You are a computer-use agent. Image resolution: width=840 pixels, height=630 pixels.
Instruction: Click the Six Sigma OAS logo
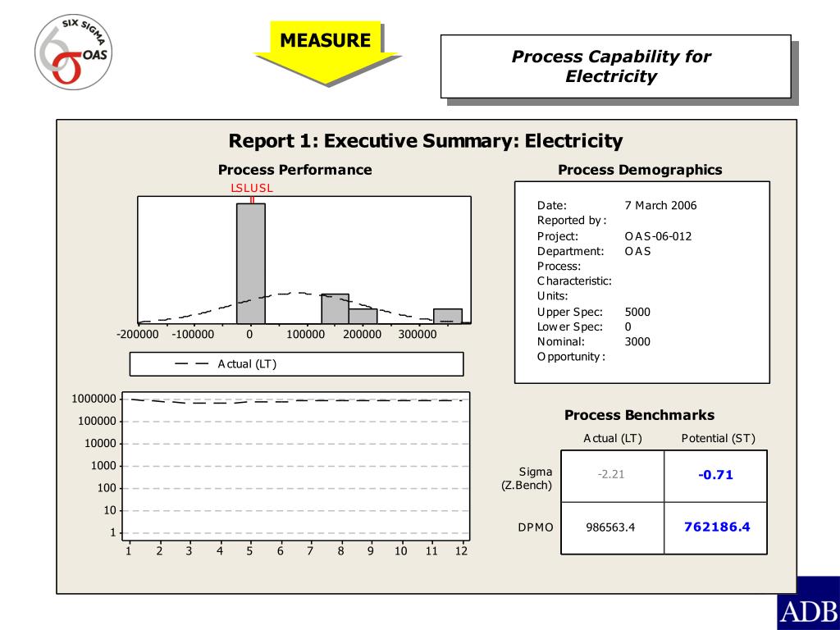pos(73,52)
